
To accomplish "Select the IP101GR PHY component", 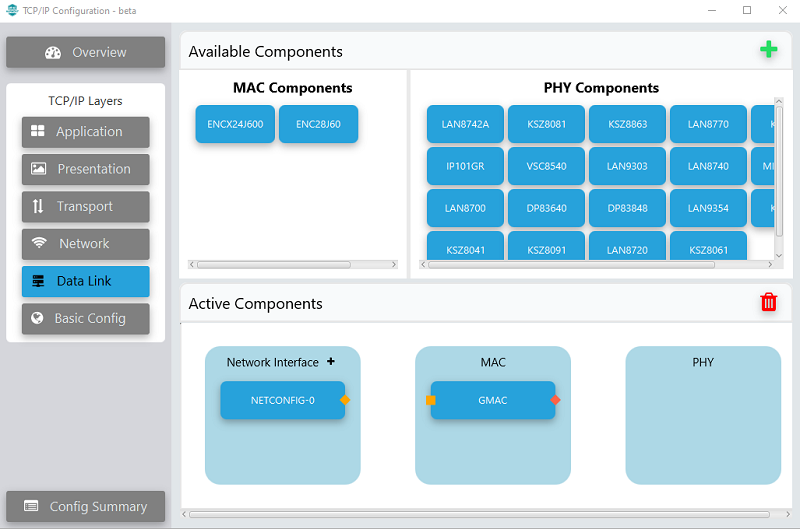I will pos(465,166).
